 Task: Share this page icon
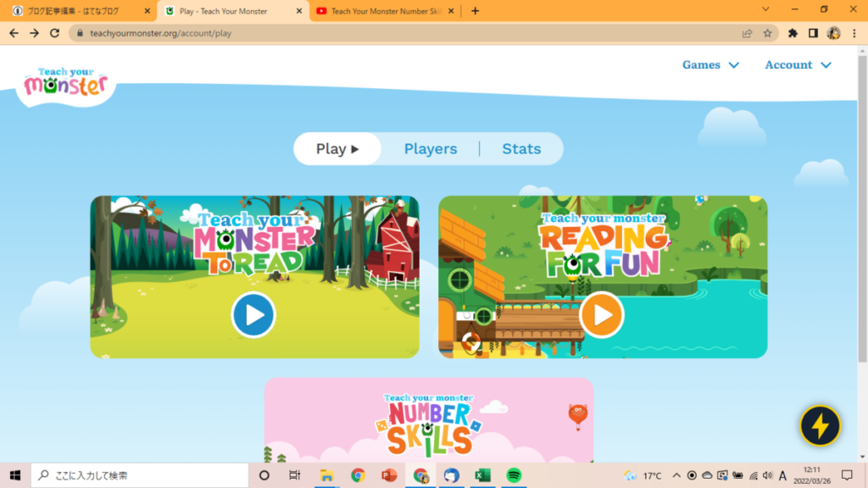747,33
